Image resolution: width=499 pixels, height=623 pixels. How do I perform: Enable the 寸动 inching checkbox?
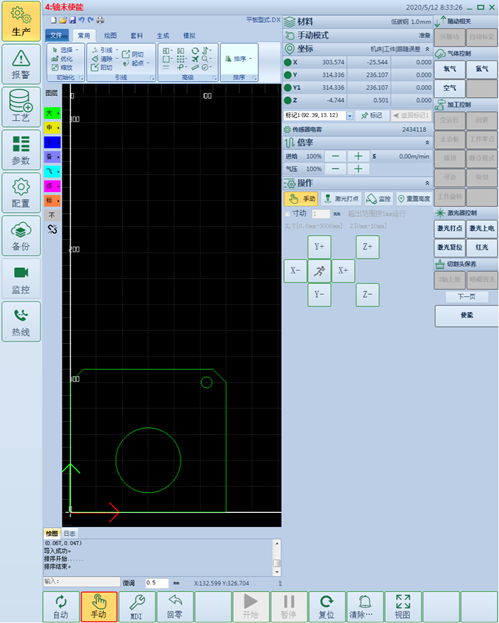click(x=287, y=214)
